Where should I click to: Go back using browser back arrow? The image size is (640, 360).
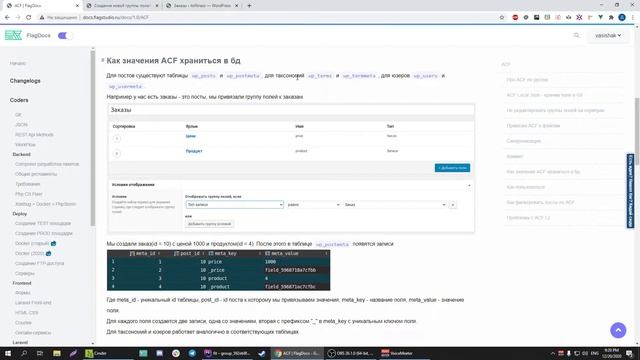7,18
